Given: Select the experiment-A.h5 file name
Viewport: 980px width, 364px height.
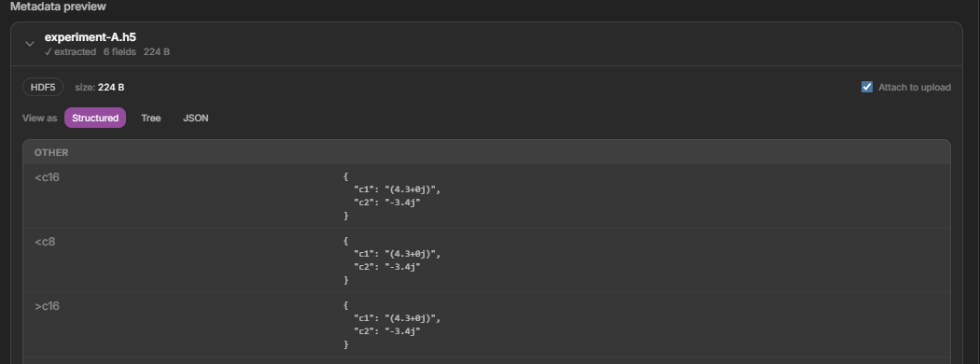Looking at the screenshot, I should (91, 37).
